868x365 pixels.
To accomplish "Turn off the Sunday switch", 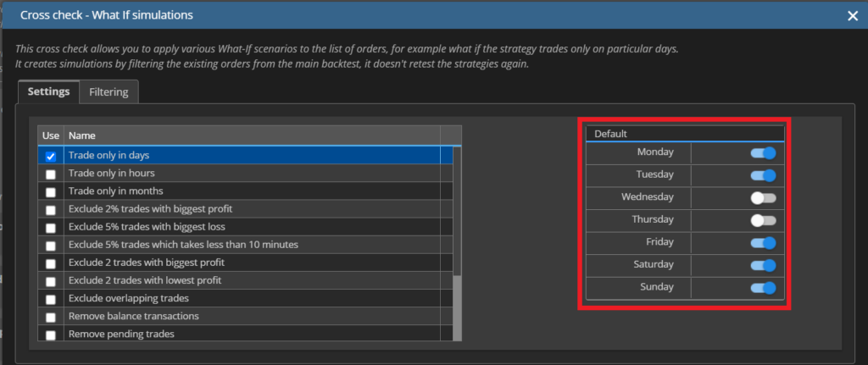I will coord(763,288).
